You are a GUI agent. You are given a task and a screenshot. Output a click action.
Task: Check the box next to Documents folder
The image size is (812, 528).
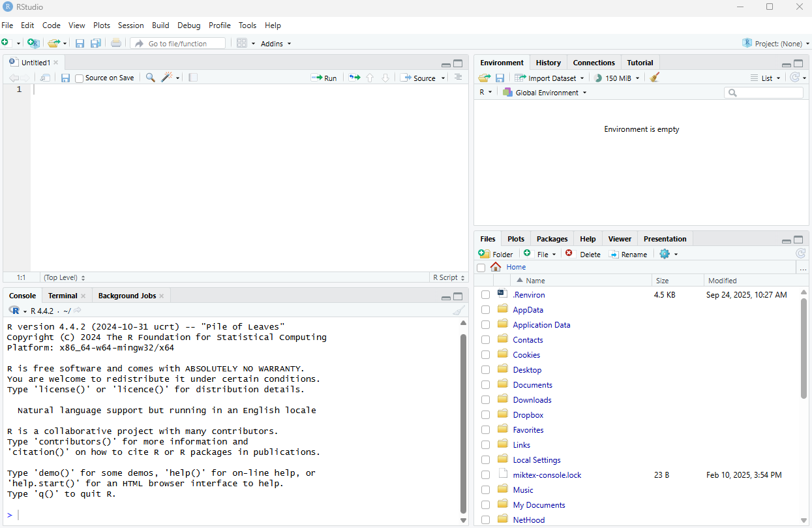click(485, 385)
